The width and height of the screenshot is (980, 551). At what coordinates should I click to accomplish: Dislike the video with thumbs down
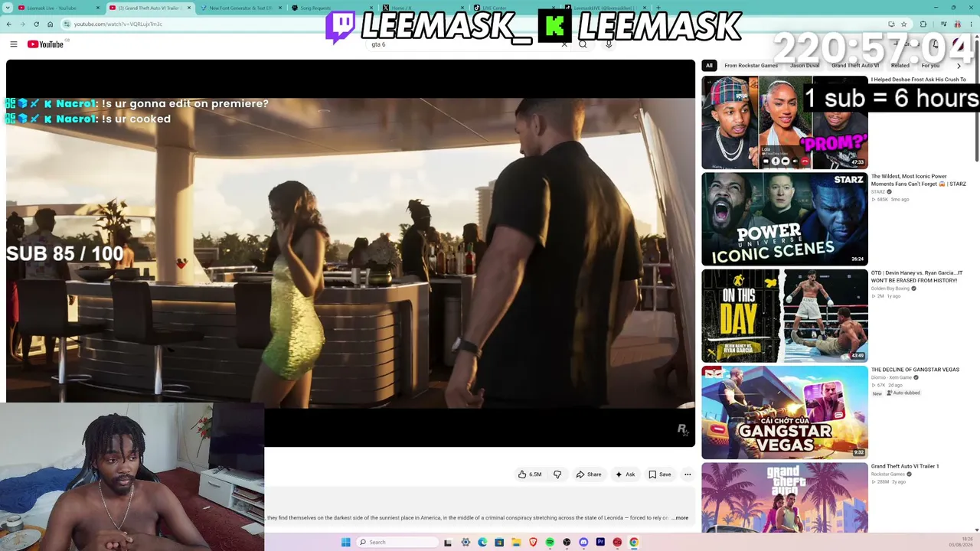[x=557, y=474]
